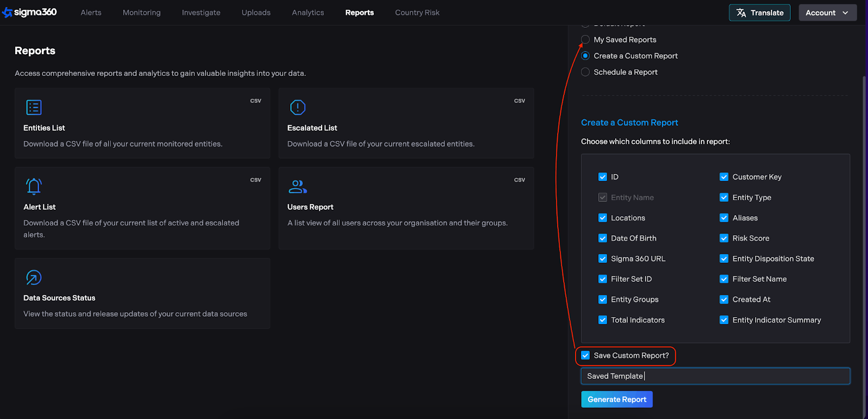This screenshot has width=868, height=419.
Task: Click the CSV badge on Entities List
Action: pos(256,101)
